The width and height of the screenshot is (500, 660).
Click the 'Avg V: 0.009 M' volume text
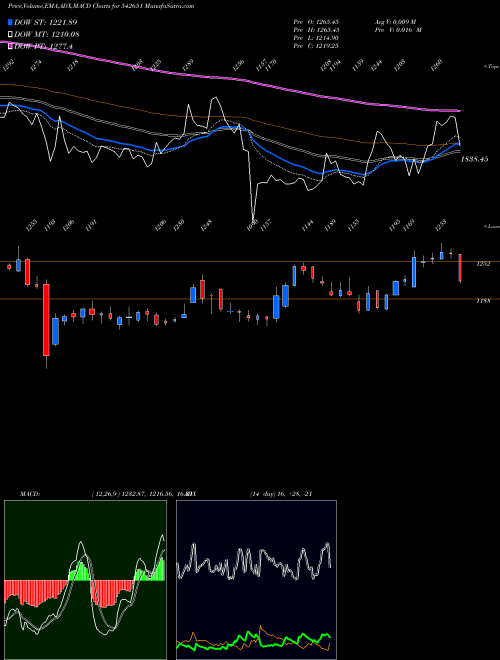coord(395,22)
